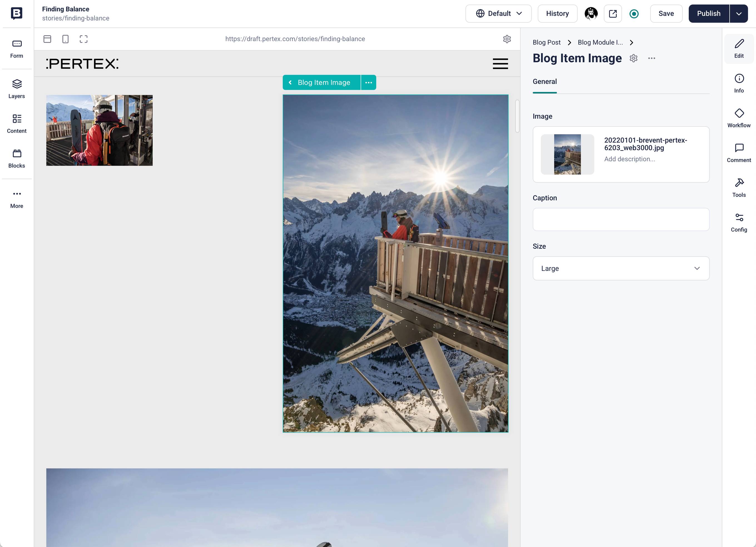Click the Blog Item Image label in preview
This screenshot has width=756, height=547.
click(324, 83)
